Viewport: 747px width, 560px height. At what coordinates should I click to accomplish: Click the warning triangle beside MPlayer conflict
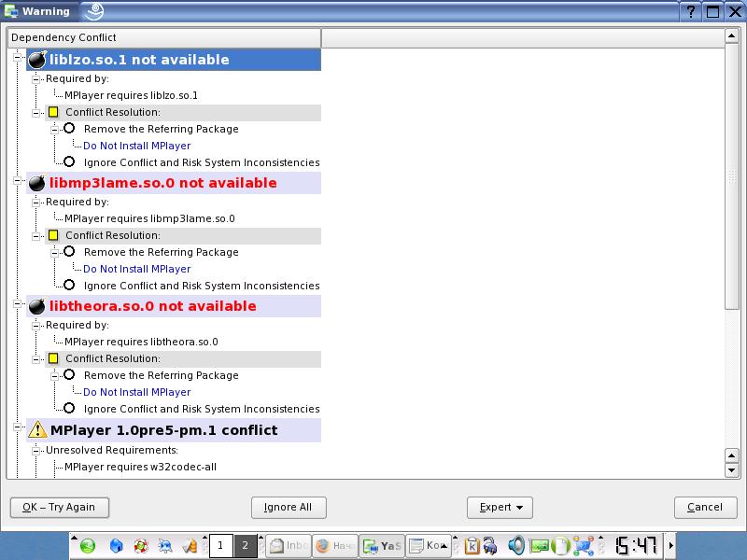point(37,430)
